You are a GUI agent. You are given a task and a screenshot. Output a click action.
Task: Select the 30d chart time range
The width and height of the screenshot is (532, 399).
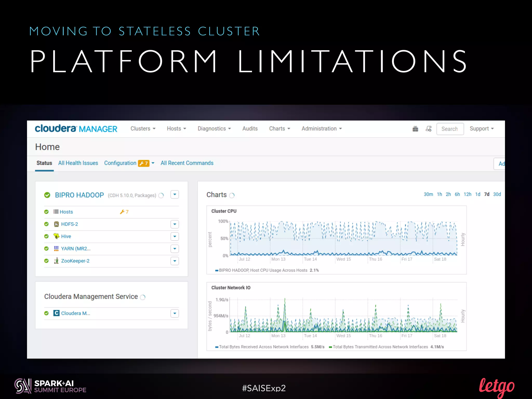pos(497,194)
